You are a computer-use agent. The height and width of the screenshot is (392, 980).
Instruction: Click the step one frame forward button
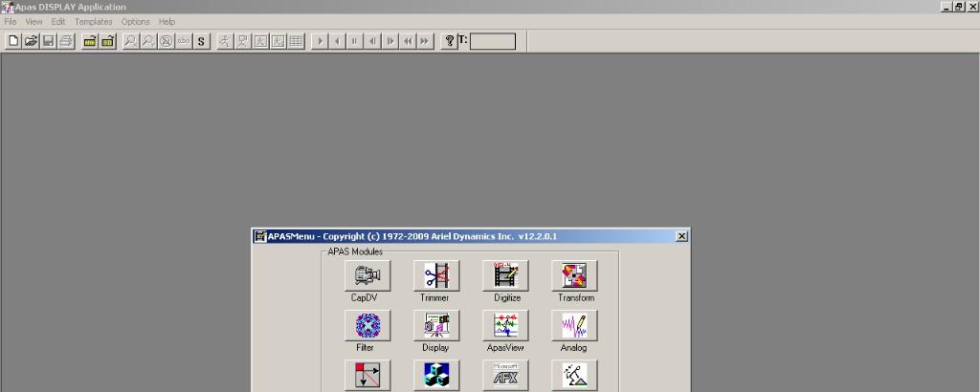pos(390,41)
